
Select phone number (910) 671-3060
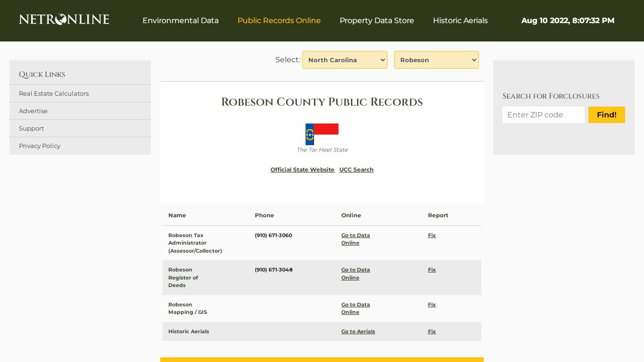(273, 235)
